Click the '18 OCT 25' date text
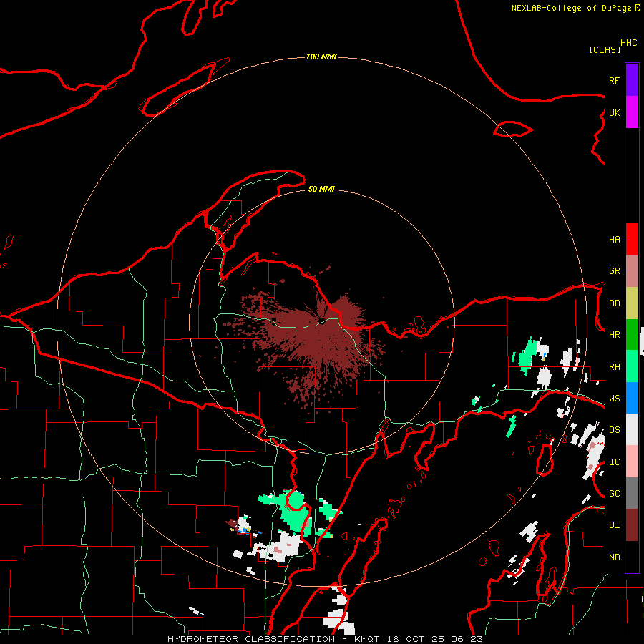 pos(415,639)
